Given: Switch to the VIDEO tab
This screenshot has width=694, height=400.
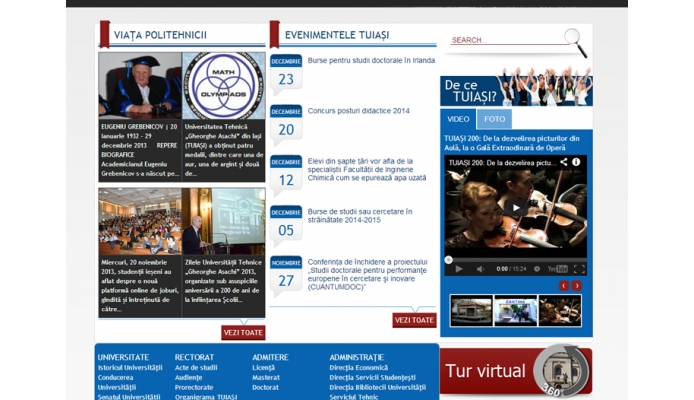Looking at the screenshot, I should [x=458, y=119].
